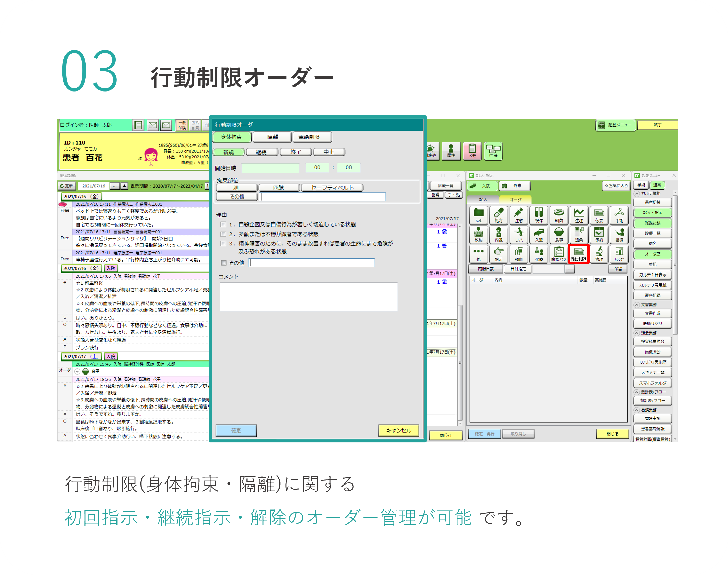Select the 指示 instruction order icon
This screenshot has height=575, width=728.
(x=498, y=254)
